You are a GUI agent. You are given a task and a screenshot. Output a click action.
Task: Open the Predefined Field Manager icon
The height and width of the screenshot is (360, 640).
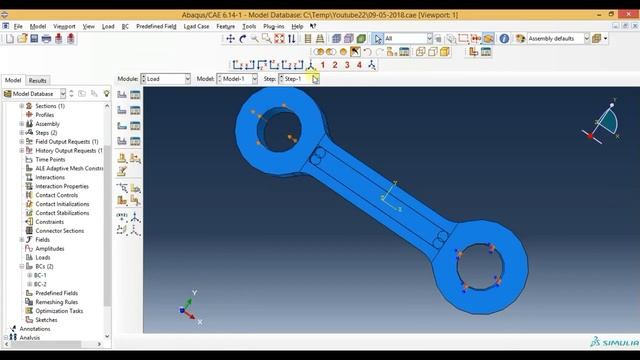coord(136,126)
